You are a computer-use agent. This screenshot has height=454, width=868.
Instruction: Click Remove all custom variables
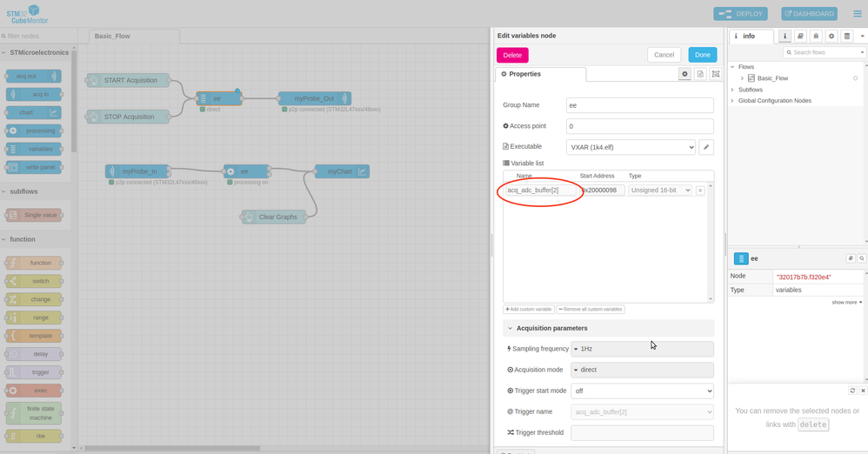[x=590, y=310]
